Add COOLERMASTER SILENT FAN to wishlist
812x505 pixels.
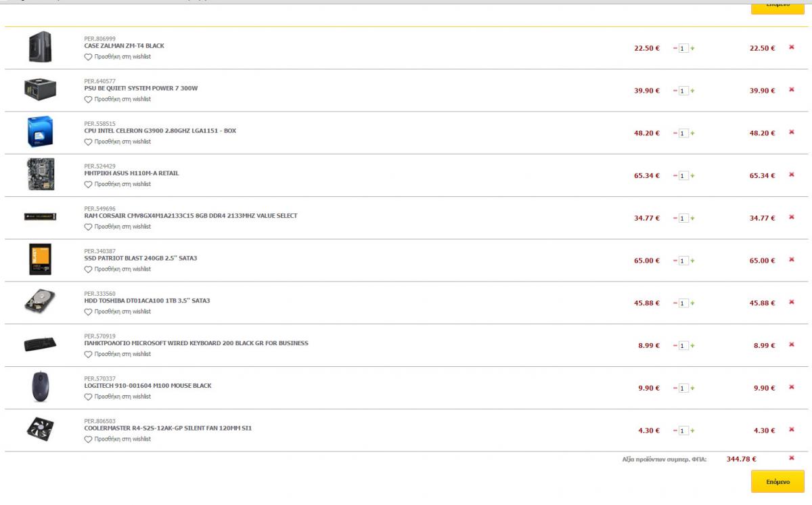tap(118, 439)
